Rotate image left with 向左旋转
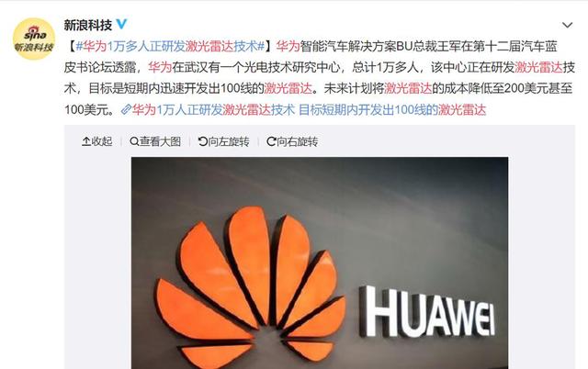 click(x=223, y=141)
